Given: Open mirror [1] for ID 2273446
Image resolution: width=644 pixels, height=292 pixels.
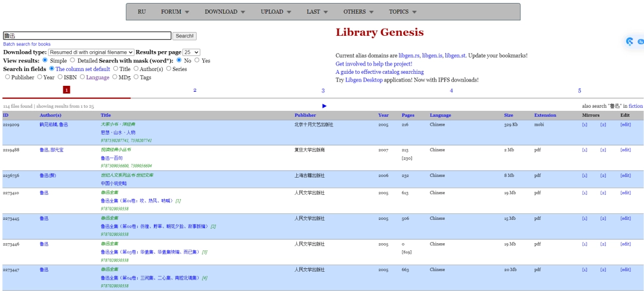Looking at the screenshot, I should (584, 244).
